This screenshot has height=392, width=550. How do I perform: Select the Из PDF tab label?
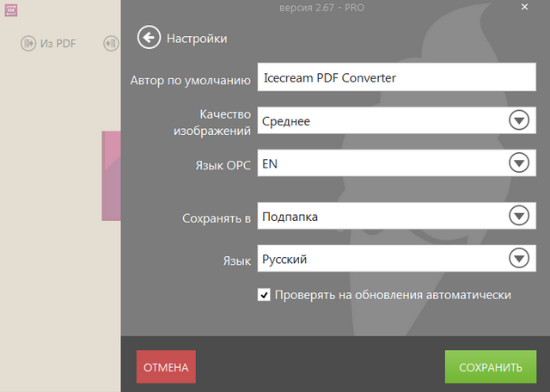(58, 44)
